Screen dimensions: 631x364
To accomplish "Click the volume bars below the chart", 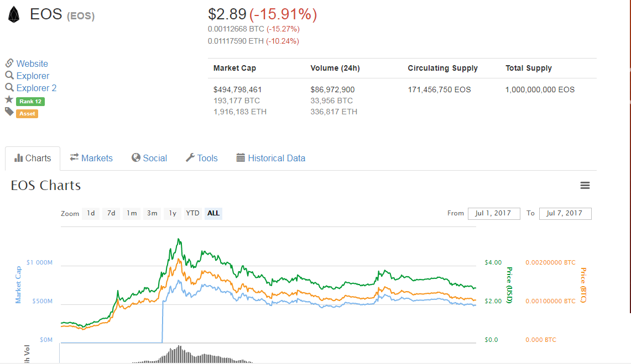I will pos(192,355).
